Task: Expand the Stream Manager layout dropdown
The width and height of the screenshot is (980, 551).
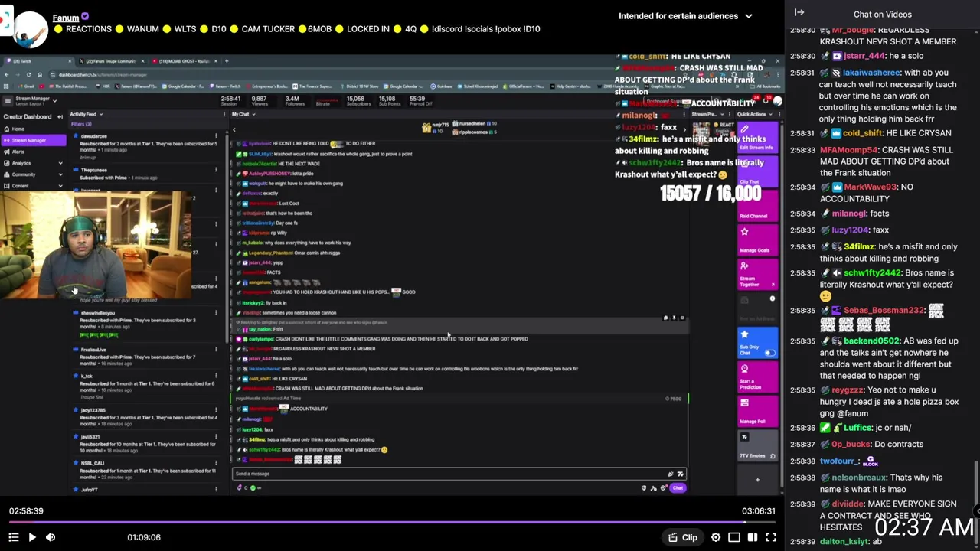Action: coord(54,100)
